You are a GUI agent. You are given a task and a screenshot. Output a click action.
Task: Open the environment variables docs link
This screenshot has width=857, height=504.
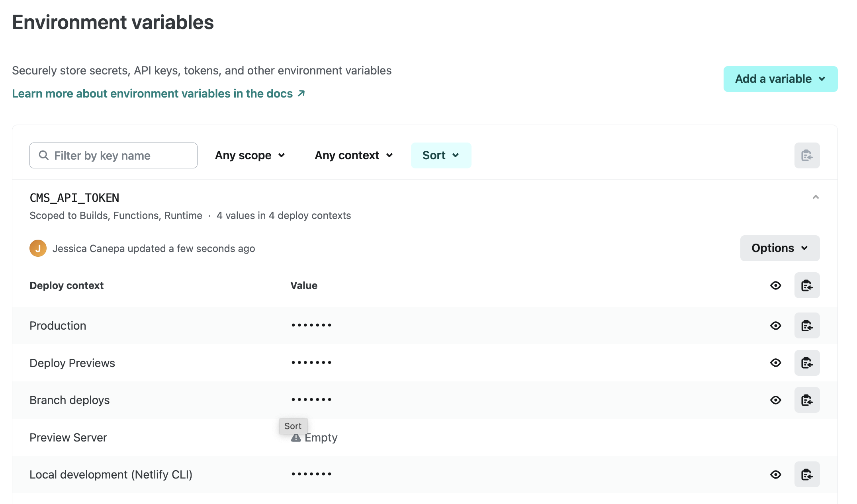pos(158,94)
